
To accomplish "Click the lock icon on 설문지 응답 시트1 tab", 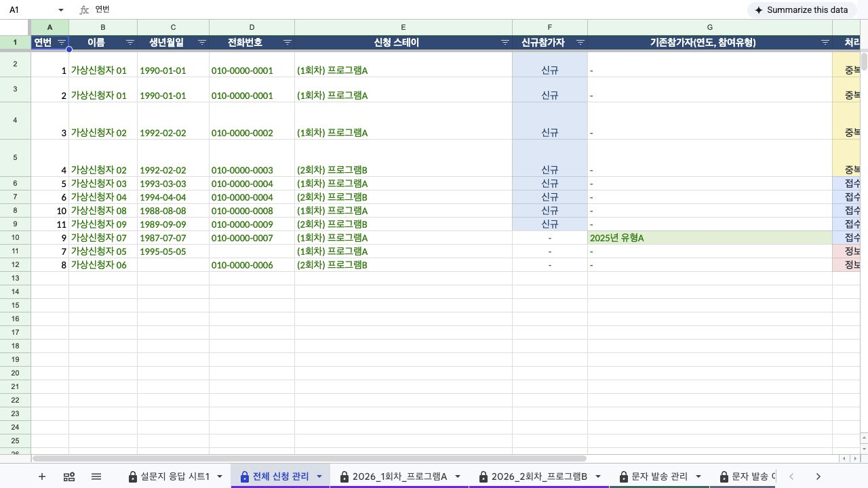I will 133,476.
